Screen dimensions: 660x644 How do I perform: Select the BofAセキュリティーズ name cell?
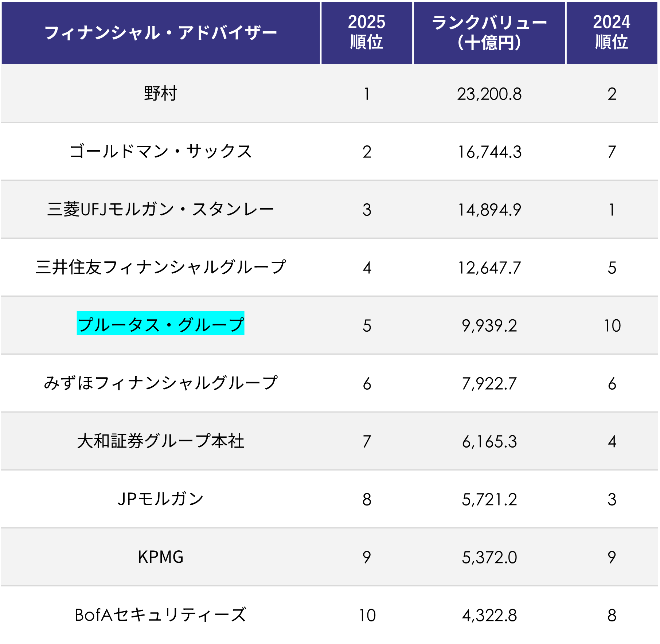click(x=160, y=615)
